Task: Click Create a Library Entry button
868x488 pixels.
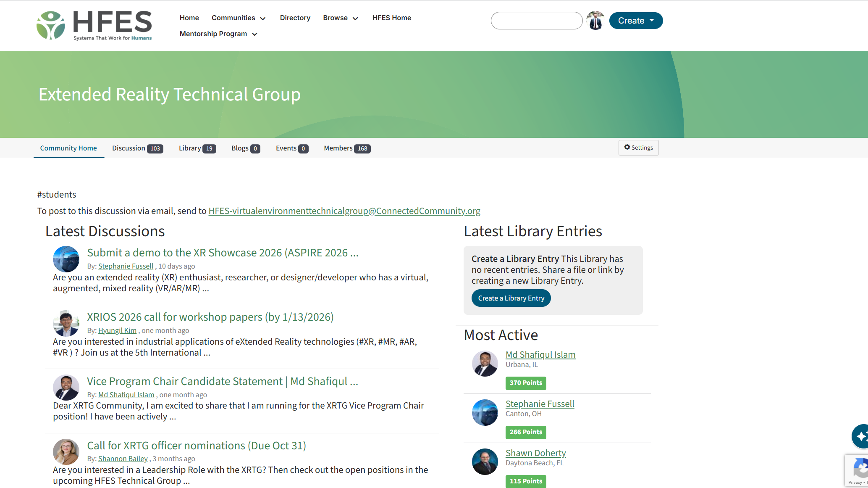Action: click(x=511, y=298)
